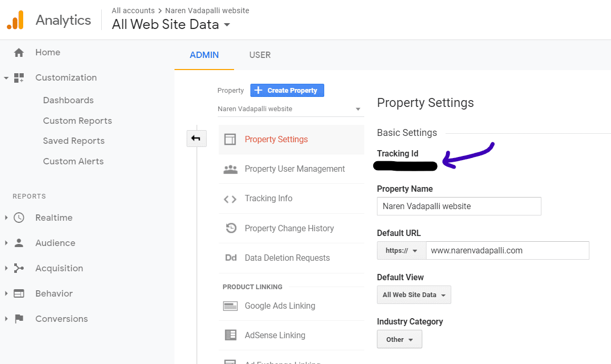Open Property Settings in property column

click(292, 140)
